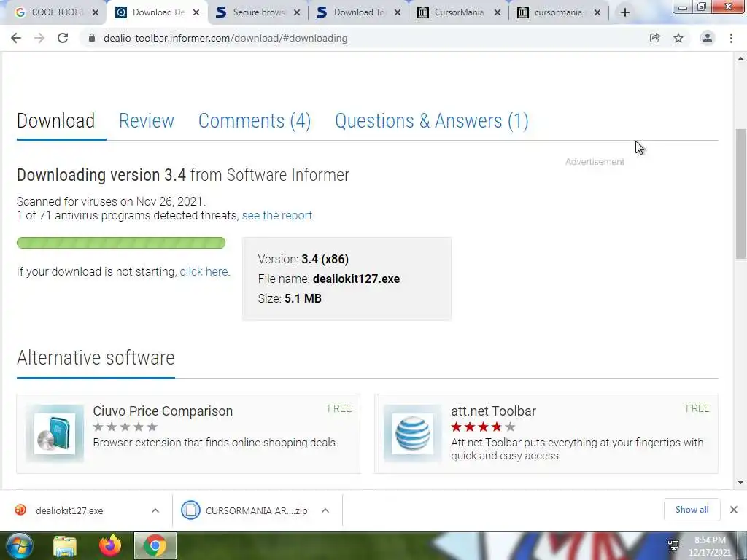This screenshot has width=747, height=560.
Task: View site security lock info
Action: 92,38
